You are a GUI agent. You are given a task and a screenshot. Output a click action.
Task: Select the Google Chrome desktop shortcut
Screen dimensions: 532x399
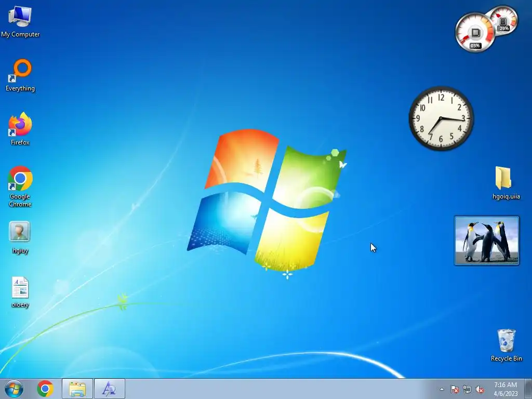(x=20, y=187)
